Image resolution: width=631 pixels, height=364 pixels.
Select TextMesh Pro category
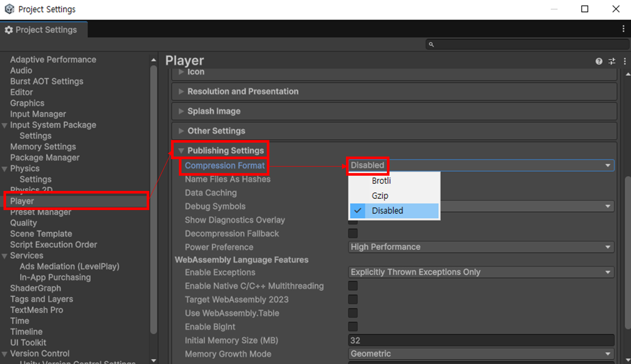(x=37, y=310)
